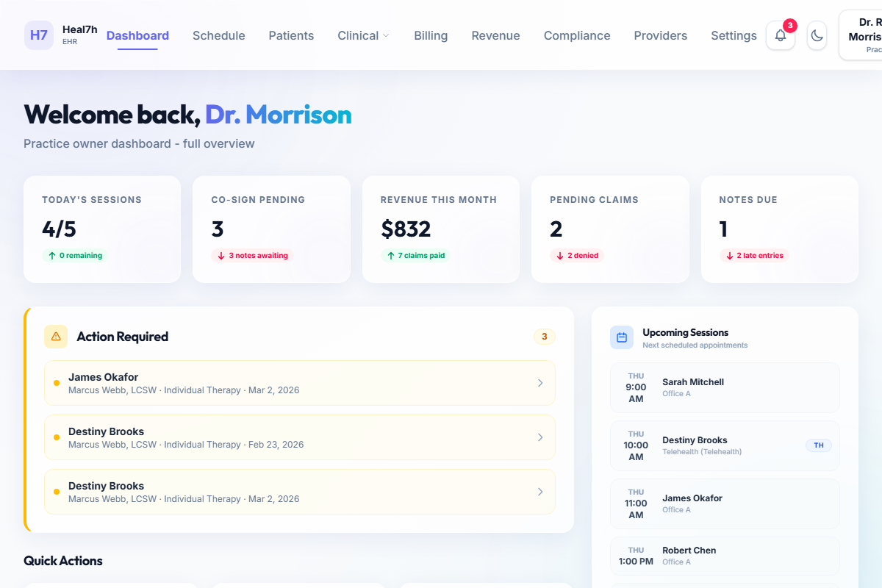Click the warning triangle beside Action Required

[x=55, y=337]
